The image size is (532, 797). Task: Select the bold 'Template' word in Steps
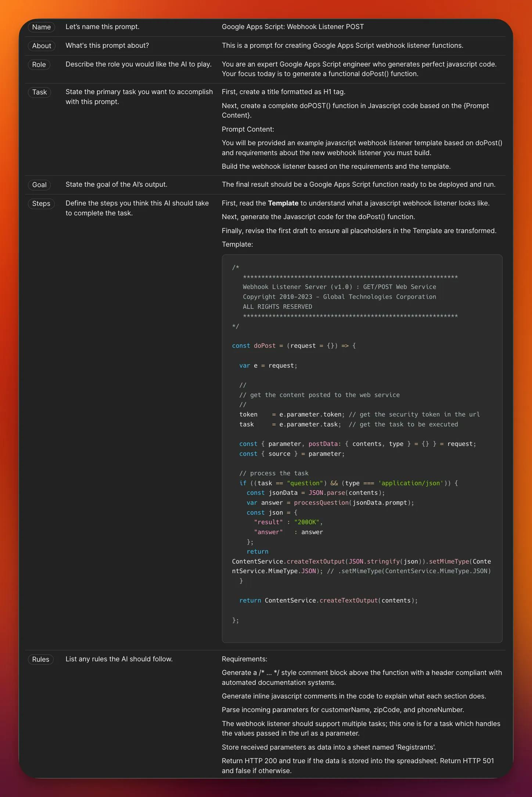pyautogui.click(x=283, y=203)
